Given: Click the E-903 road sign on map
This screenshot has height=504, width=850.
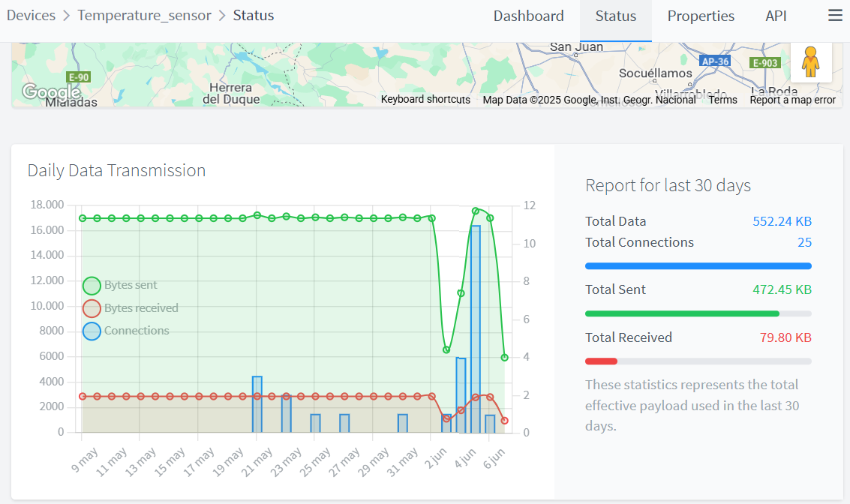Looking at the screenshot, I should (x=765, y=63).
